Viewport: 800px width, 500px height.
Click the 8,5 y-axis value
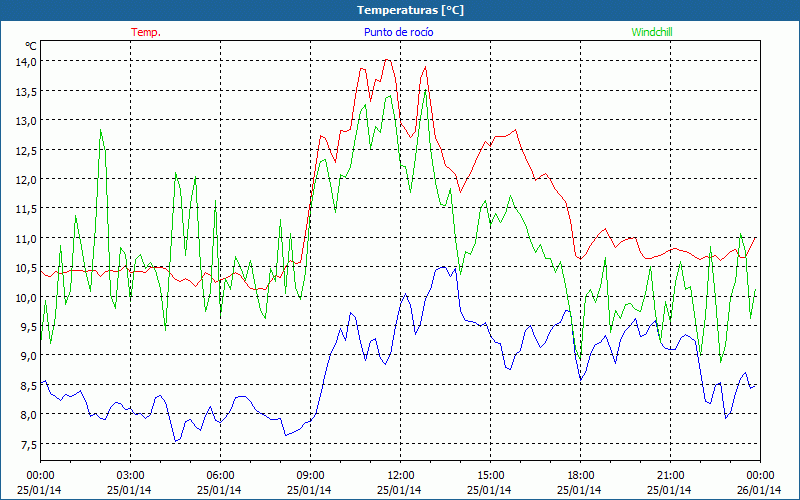(29, 385)
